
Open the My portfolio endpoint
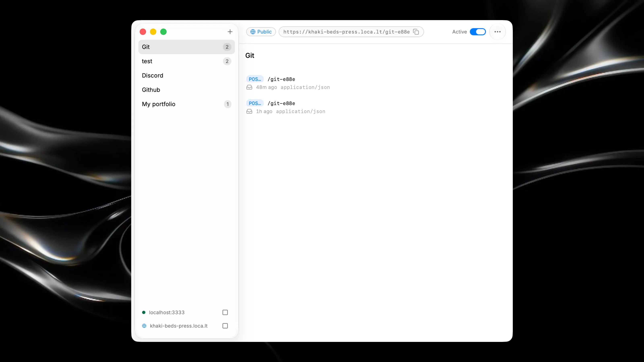(187, 104)
